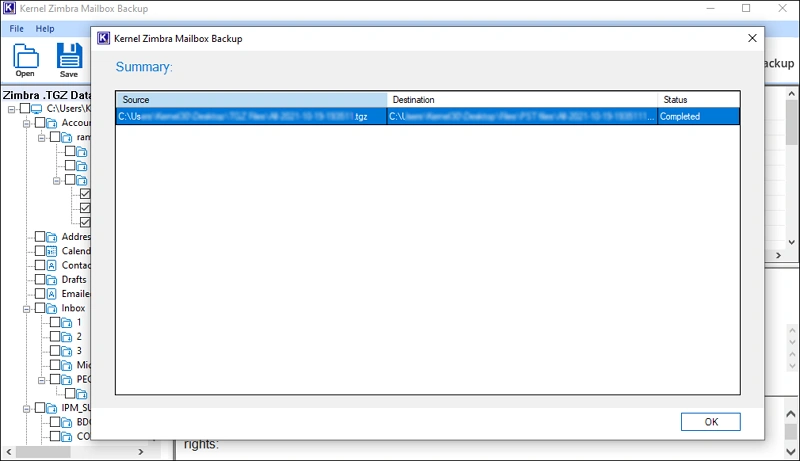The image size is (800, 461).
Task: Click down arrow of bottom-right preview scrollbar
Action: click(x=791, y=451)
